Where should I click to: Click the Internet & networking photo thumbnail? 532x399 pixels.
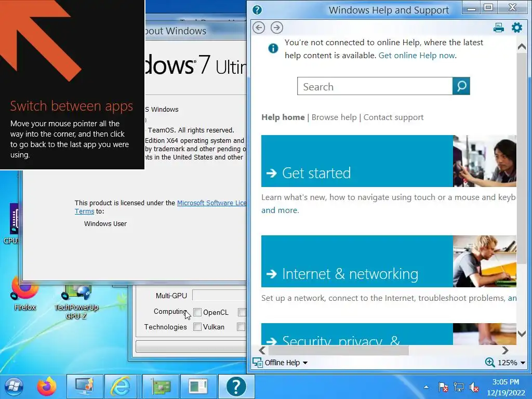(485, 261)
